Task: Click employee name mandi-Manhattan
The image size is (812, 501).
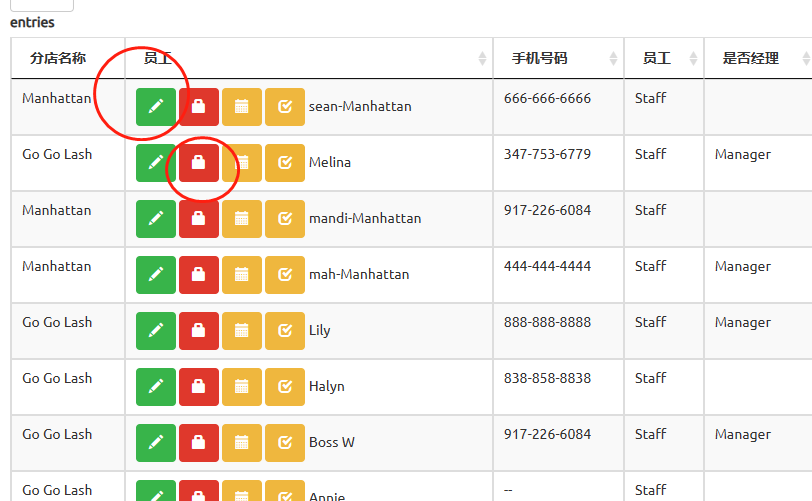Action: click(x=365, y=218)
